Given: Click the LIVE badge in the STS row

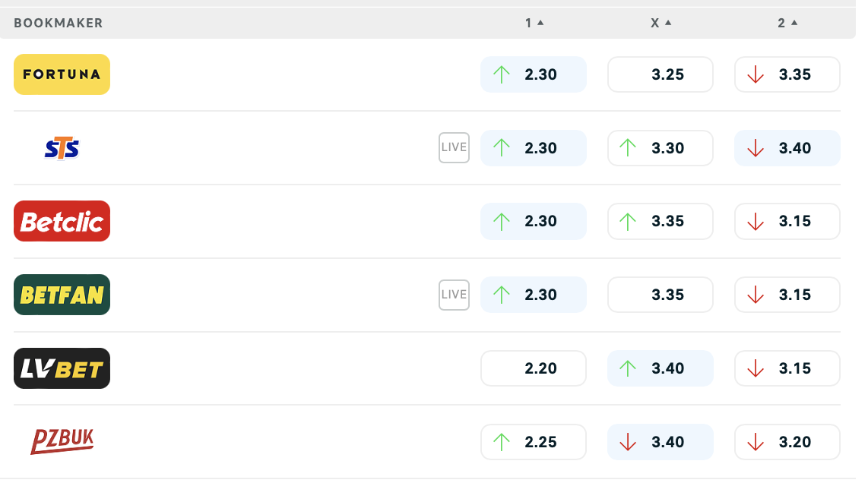Looking at the screenshot, I should pos(454,148).
